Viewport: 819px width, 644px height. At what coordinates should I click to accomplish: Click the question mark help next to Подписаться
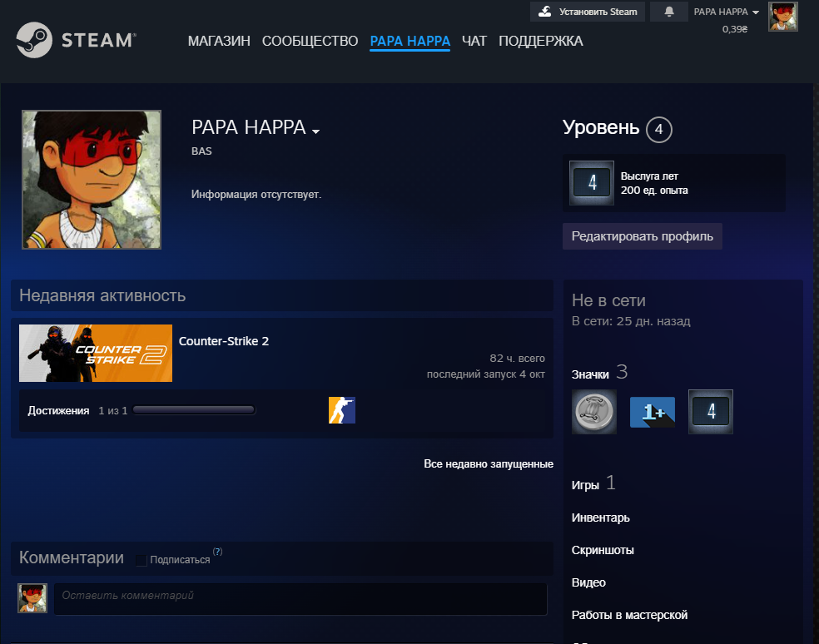click(218, 552)
